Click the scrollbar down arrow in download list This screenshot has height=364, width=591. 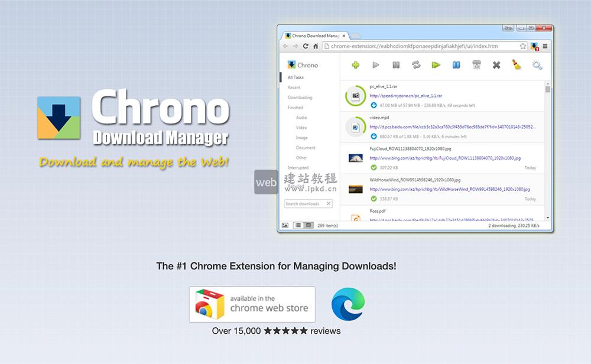pyautogui.click(x=548, y=217)
